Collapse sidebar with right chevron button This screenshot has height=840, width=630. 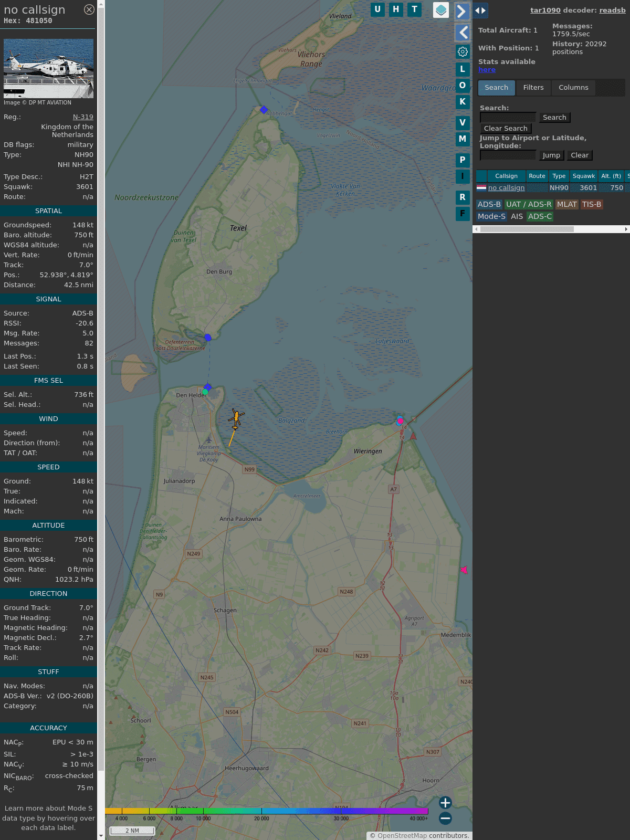[461, 11]
